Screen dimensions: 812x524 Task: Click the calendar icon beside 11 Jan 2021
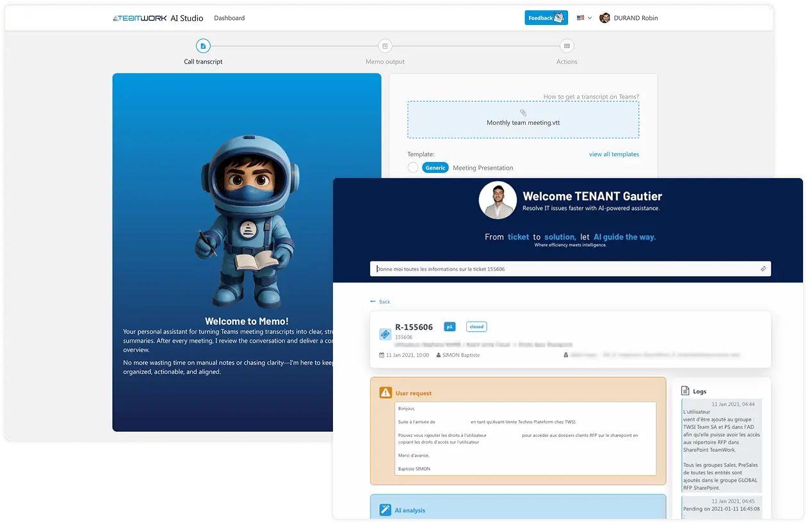383,355
